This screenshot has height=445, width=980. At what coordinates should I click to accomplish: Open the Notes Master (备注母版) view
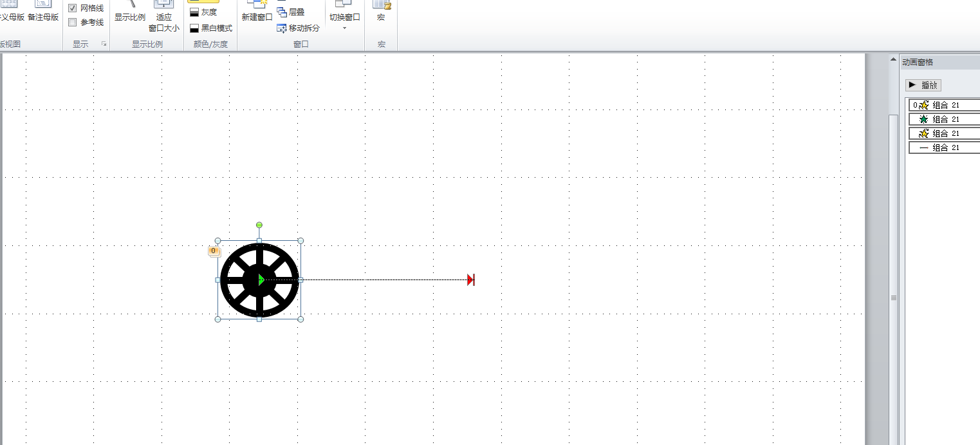pyautogui.click(x=43, y=11)
